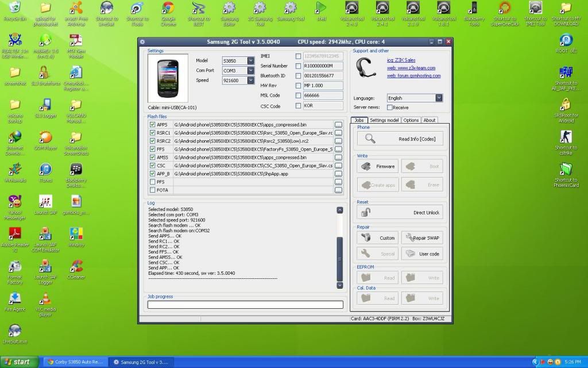This screenshot has width=588, height=368.
Task: Open the Options tab
Action: coord(411,120)
